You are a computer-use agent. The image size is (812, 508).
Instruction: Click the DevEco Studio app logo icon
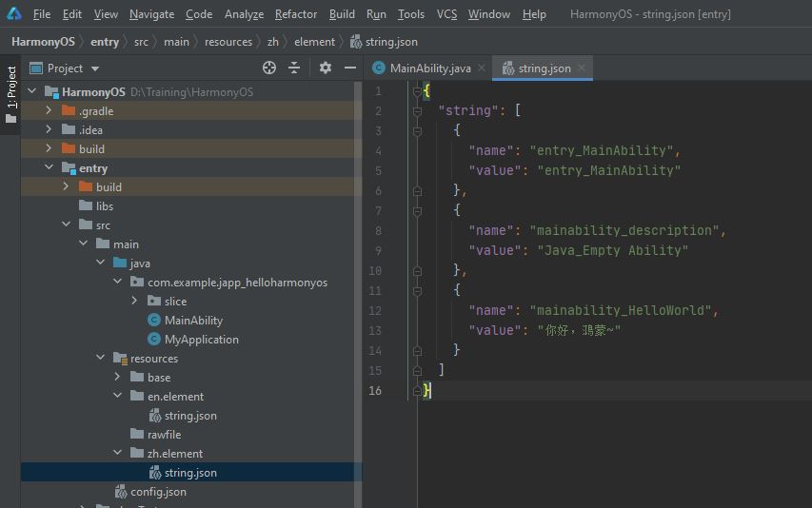click(x=14, y=13)
